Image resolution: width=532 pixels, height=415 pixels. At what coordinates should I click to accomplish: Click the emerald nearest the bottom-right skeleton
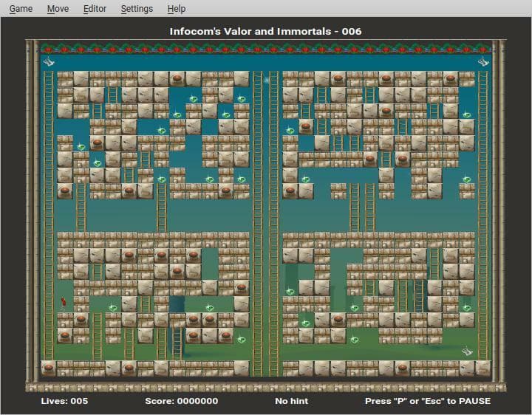(x=467, y=308)
